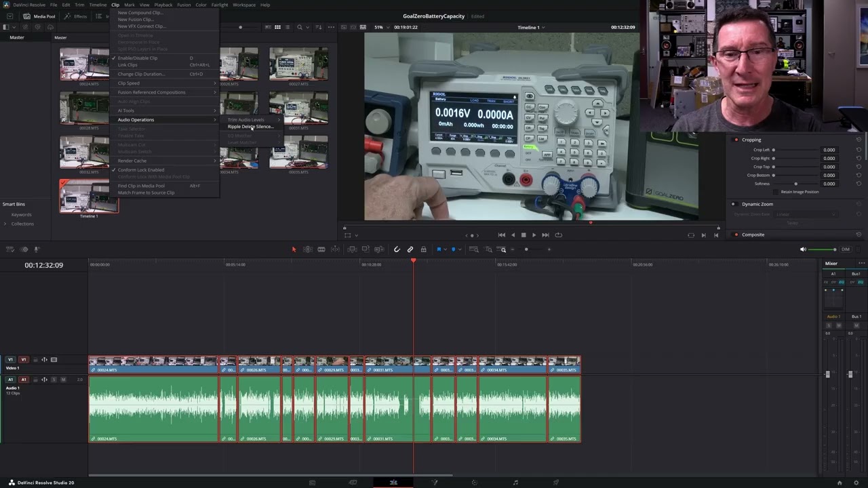Select the Timeline 1 thumbnail
The image size is (868, 488).
click(89, 197)
